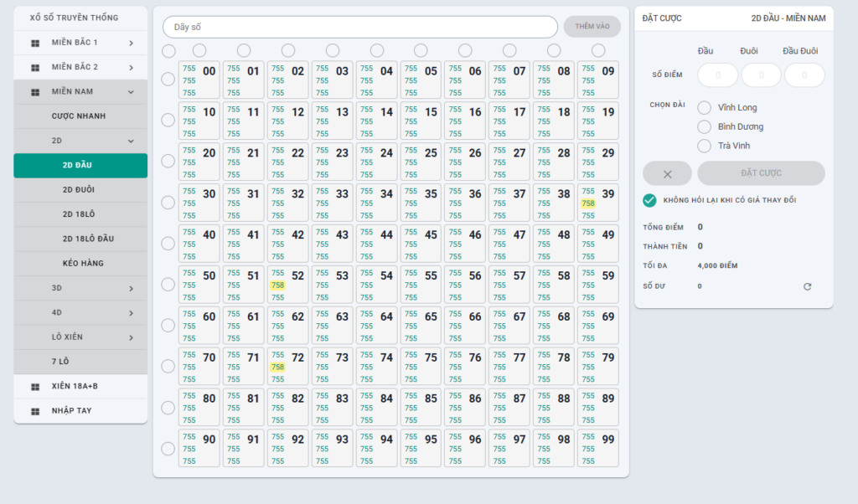Select the row radio beside number 00

click(x=168, y=80)
